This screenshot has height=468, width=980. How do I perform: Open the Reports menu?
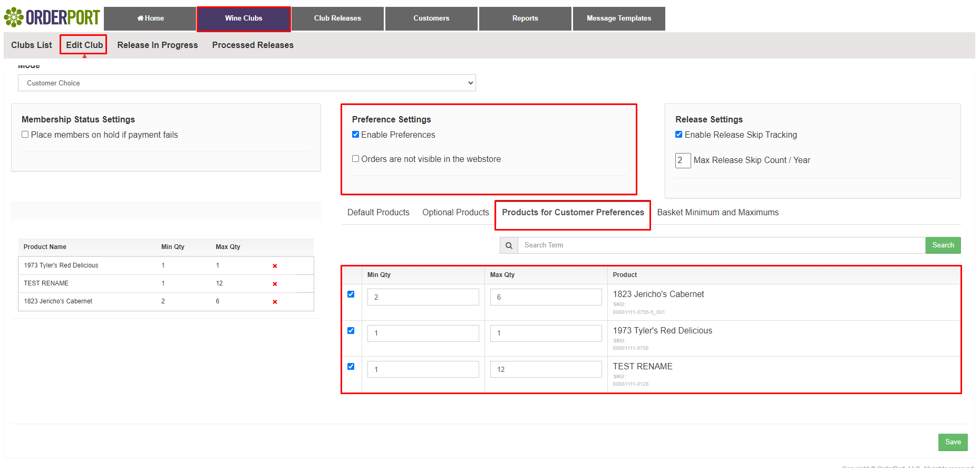(x=525, y=18)
